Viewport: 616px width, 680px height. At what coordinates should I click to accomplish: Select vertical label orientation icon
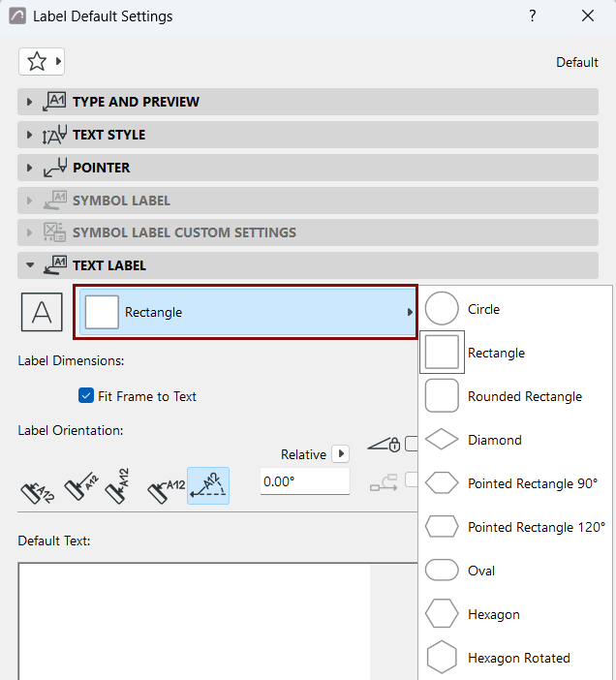(117, 485)
